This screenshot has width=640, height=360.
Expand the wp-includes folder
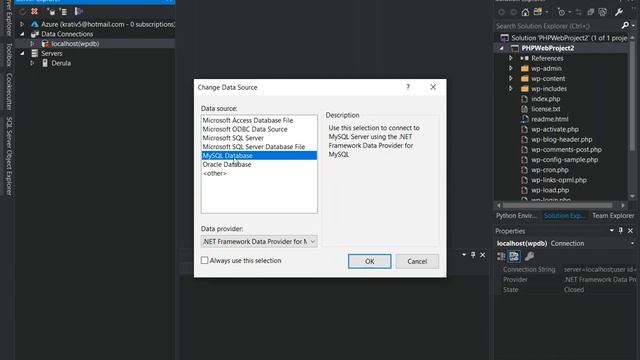511,89
